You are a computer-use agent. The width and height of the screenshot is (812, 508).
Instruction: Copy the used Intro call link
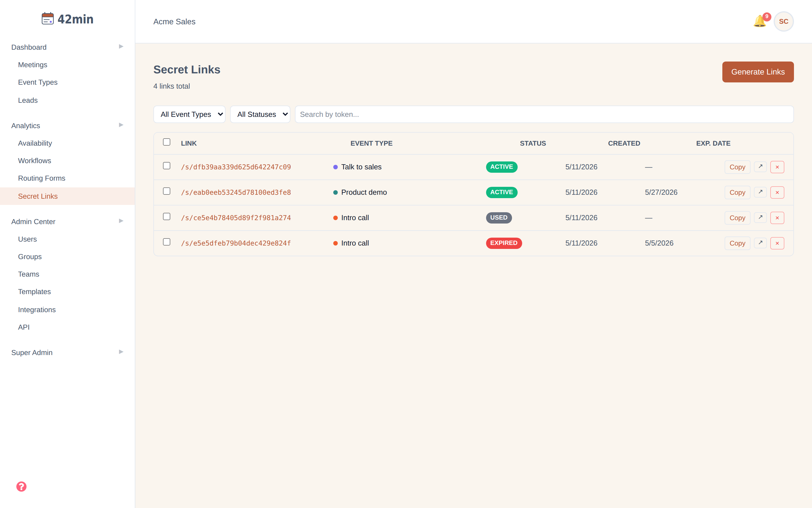737,218
